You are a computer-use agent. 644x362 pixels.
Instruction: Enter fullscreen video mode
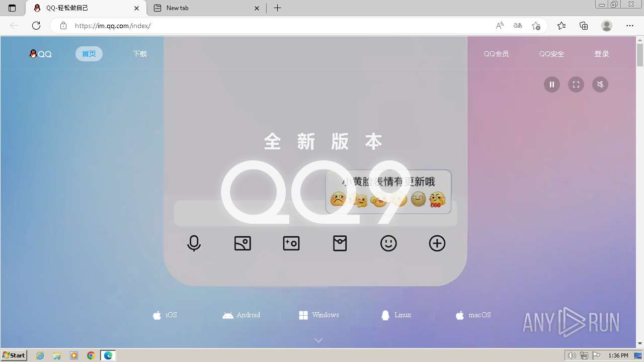[576, 84]
